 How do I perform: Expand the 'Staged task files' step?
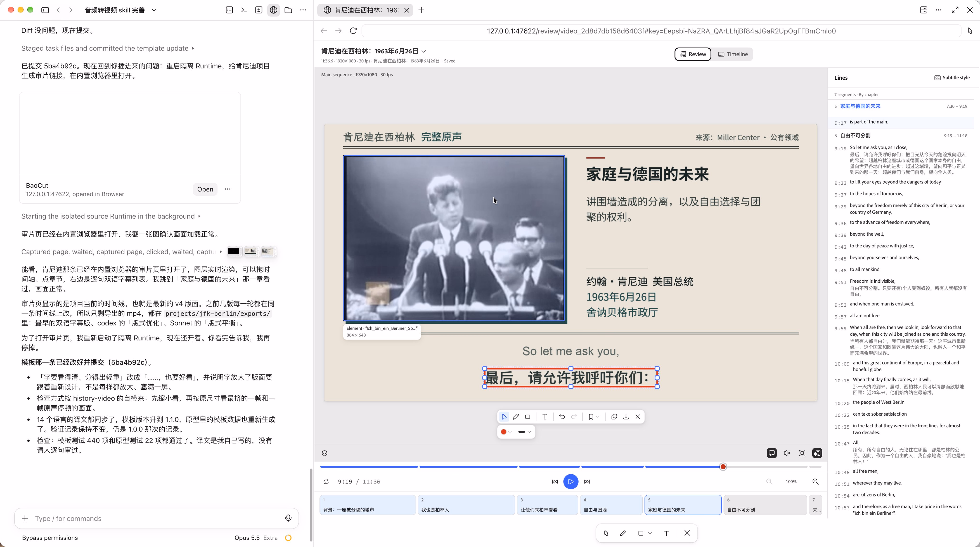tap(108, 48)
